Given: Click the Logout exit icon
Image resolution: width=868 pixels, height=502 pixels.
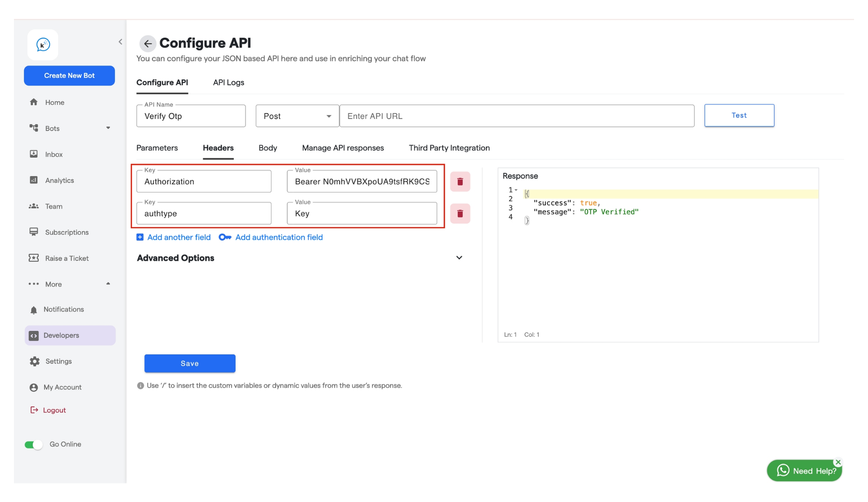Looking at the screenshot, I should 34,410.
